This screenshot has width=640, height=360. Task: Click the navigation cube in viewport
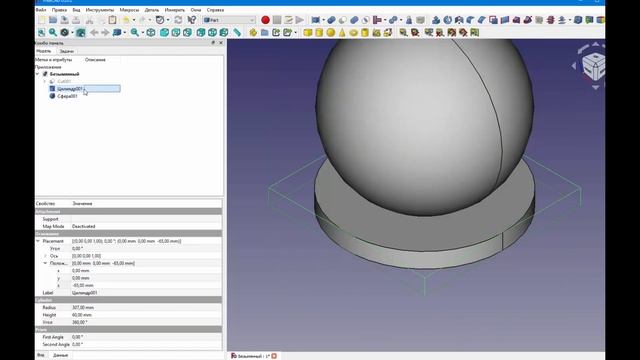tap(593, 67)
